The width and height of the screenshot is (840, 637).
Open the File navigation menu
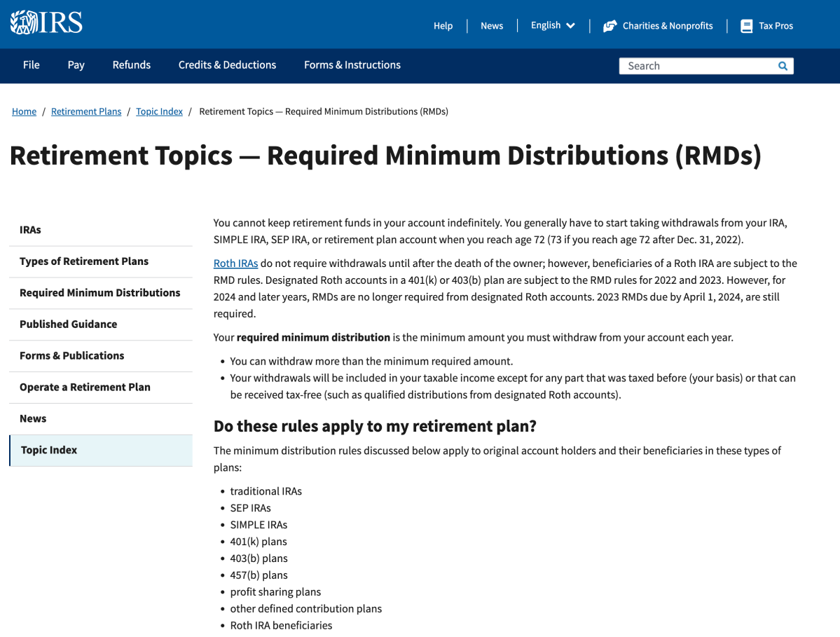(31, 65)
